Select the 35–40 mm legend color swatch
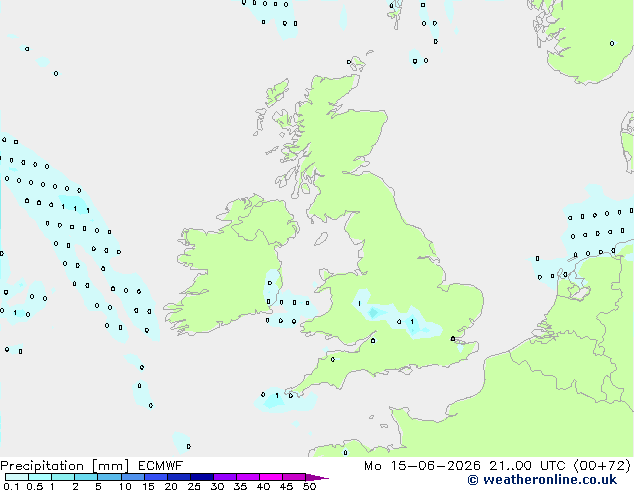634x490 pixels. [x=248, y=477]
